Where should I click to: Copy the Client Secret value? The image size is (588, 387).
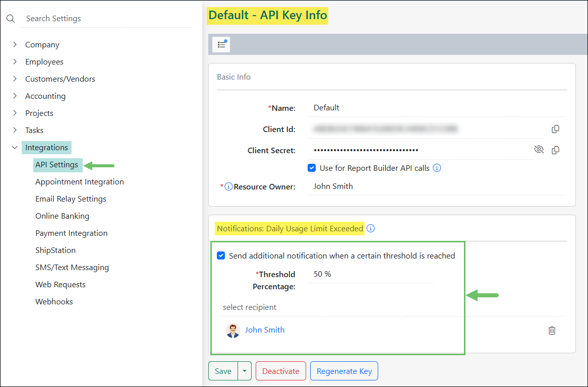coord(555,150)
